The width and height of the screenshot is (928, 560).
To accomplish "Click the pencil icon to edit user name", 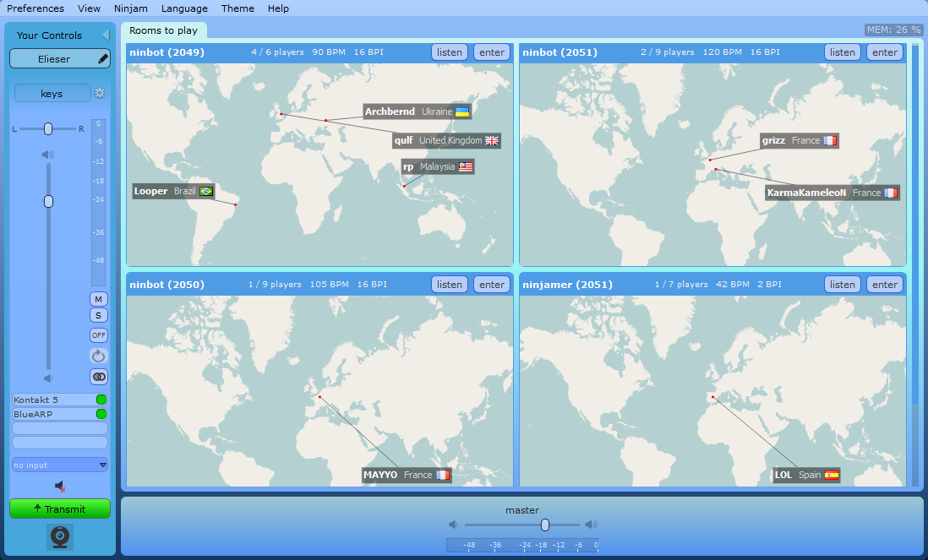I will (102, 59).
